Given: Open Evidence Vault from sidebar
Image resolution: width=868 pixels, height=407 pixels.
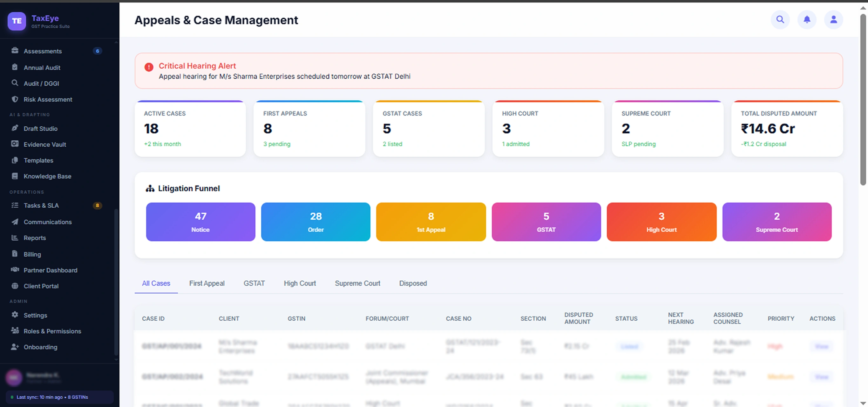Looking at the screenshot, I should coord(44,144).
